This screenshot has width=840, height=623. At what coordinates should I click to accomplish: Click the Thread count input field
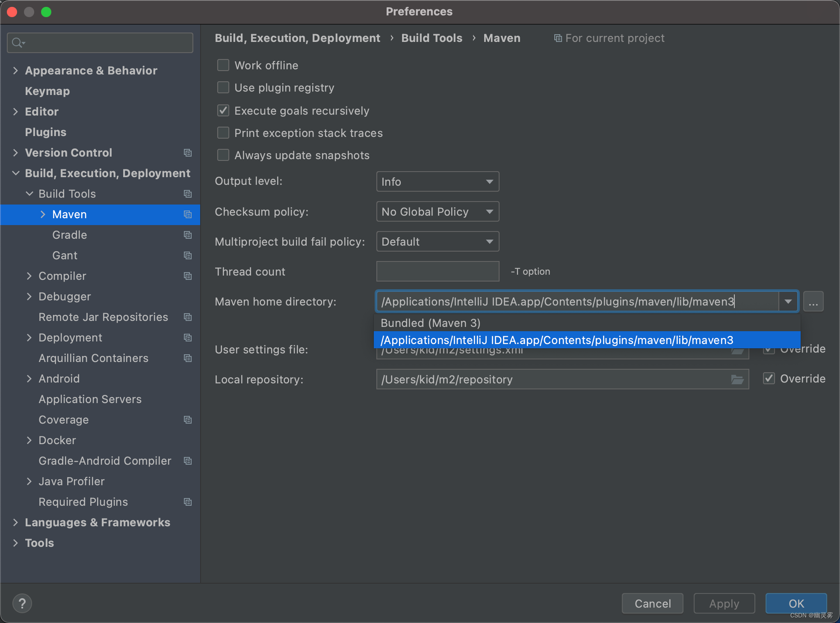(x=438, y=271)
